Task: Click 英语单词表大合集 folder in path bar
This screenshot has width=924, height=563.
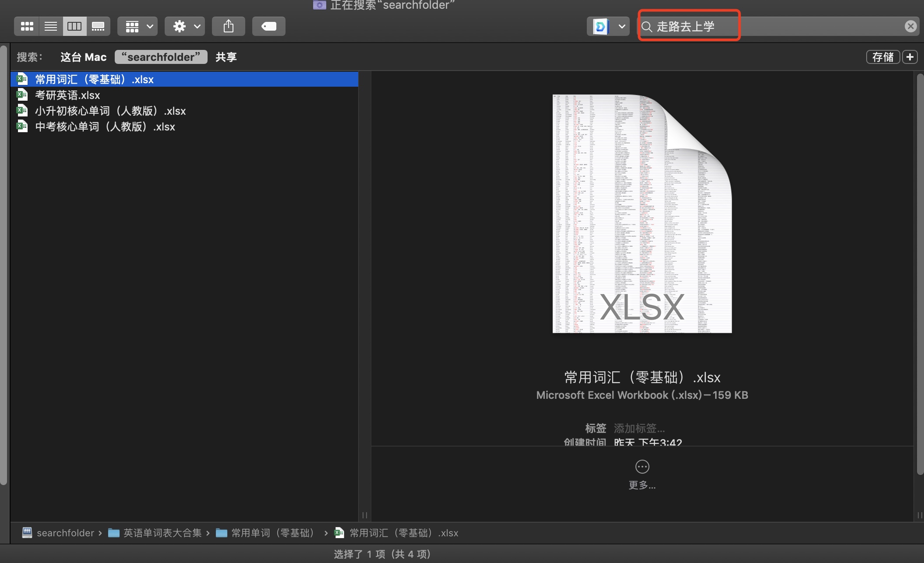Action: [155, 533]
